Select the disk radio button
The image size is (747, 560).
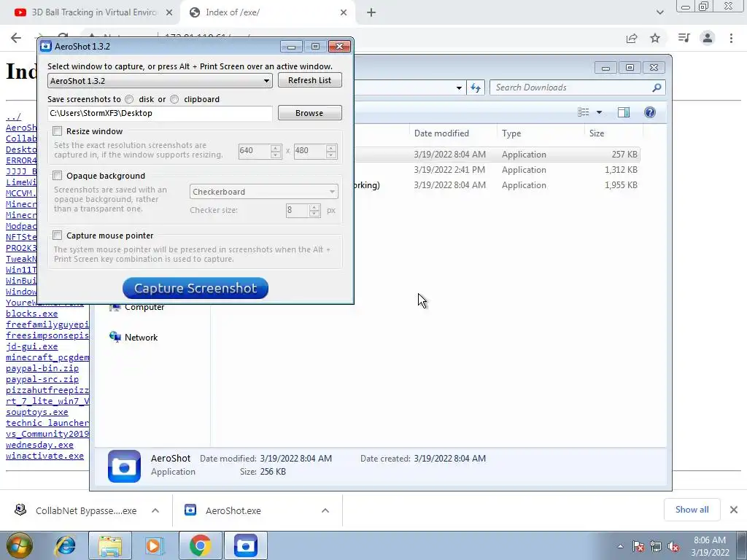click(x=129, y=99)
